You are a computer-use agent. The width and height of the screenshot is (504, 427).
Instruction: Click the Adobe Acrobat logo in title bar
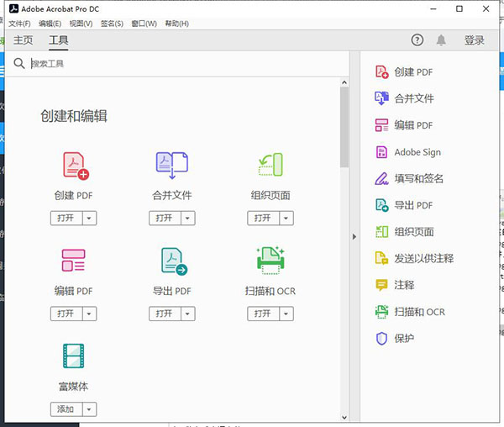coord(13,8)
